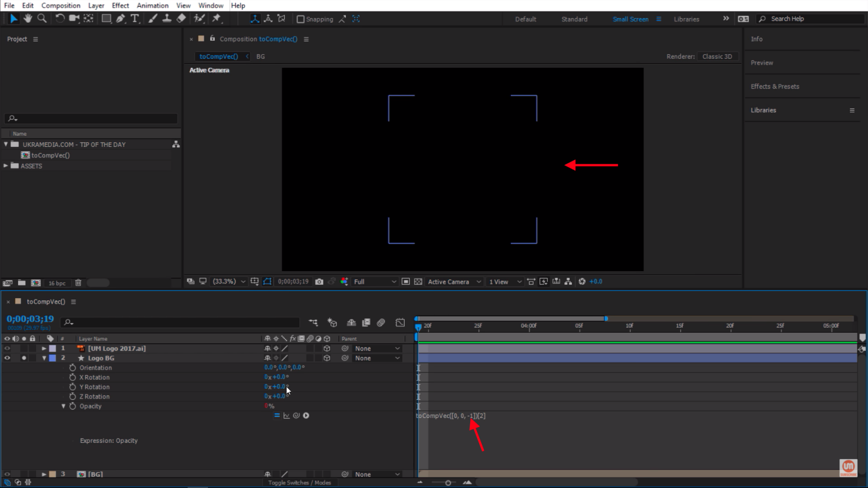The height and width of the screenshot is (488, 868).
Task: Select the Zoom tool in toolbar
Action: point(42,19)
